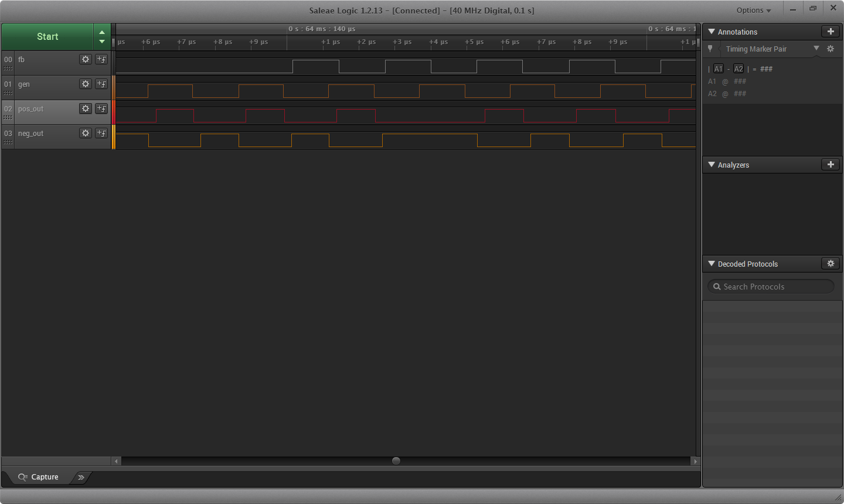
Task: Add a new analyzer with plus button
Action: point(831,165)
